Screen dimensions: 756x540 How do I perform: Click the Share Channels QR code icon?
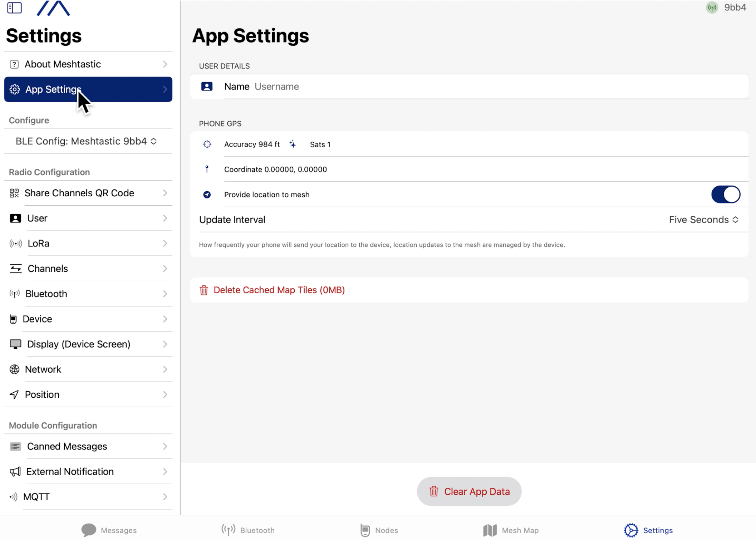pyautogui.click(x=14, y=193)
